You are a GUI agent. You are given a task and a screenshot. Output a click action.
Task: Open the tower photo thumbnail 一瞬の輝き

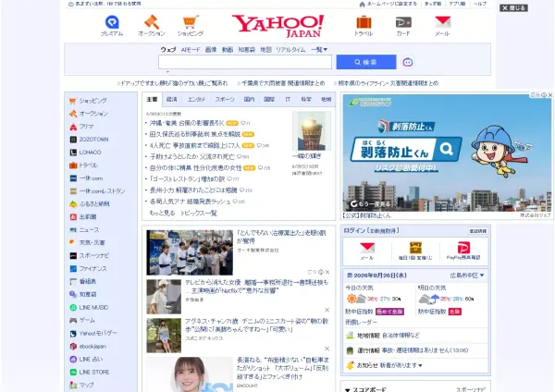pyautogui.click(x=312, y=130)
